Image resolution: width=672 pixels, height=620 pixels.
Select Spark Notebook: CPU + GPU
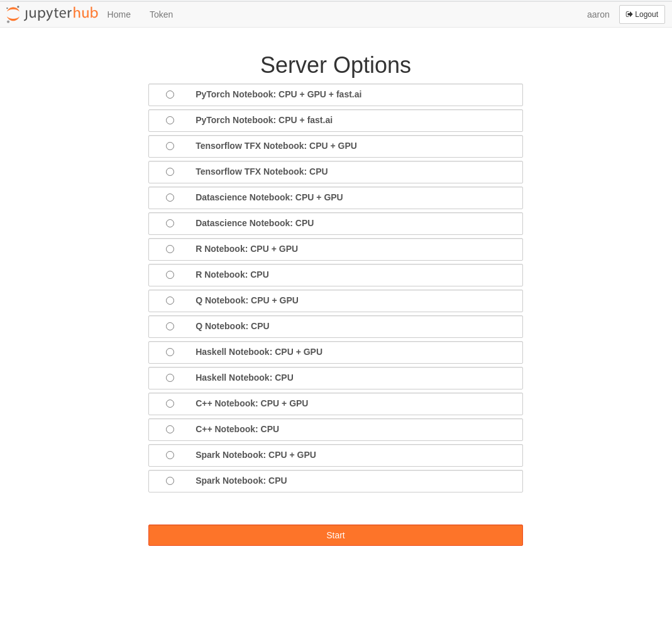pos(170,455)
